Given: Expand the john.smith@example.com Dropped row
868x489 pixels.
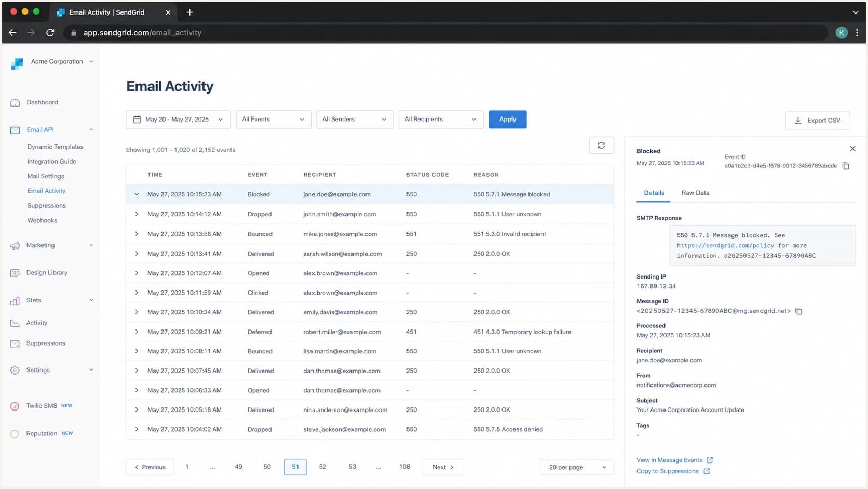Looking at the screenshot, I should click(137, 214).
